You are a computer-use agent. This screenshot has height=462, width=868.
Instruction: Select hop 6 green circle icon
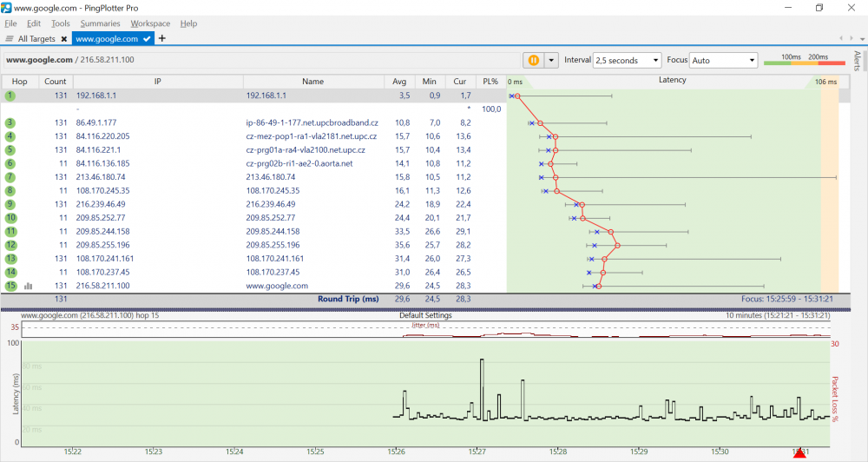[10, 163]
